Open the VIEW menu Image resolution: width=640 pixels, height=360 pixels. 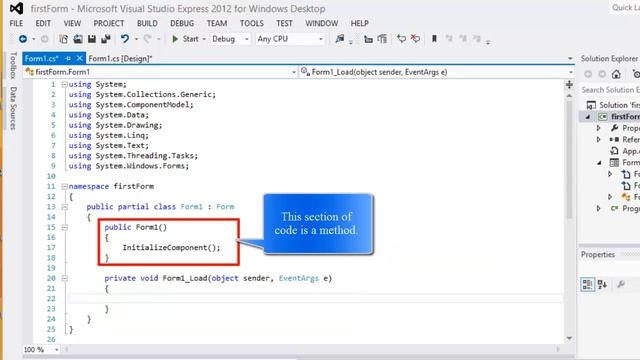coord(72,24)
